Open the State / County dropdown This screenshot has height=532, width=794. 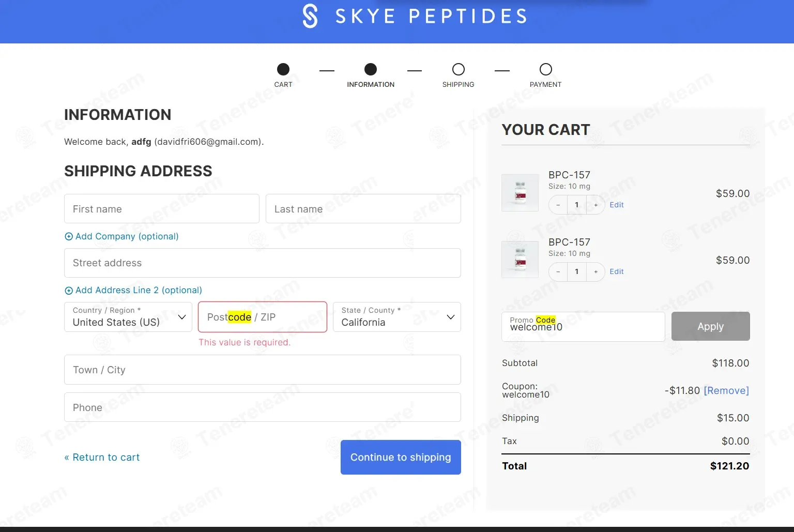click(397, 317)
